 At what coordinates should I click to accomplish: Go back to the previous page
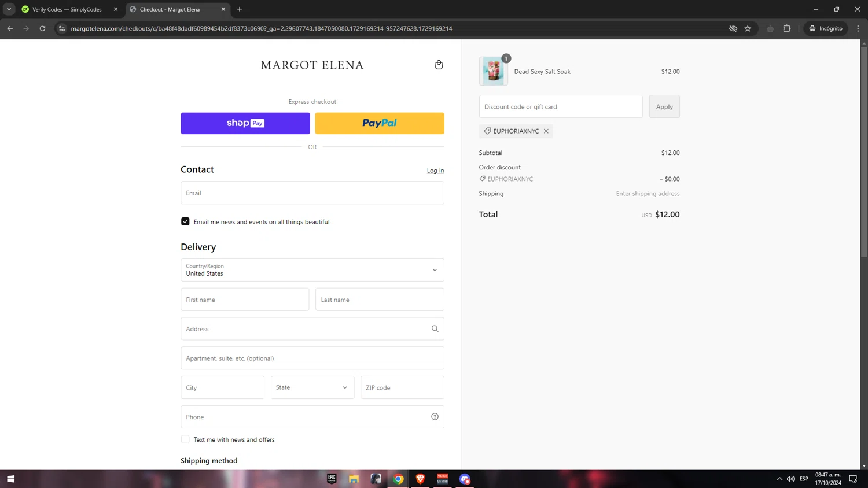[x=10, y=28]
